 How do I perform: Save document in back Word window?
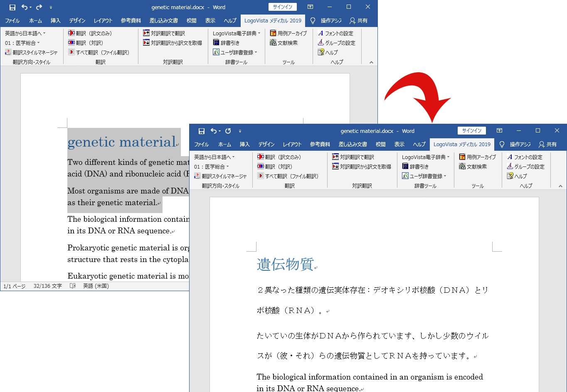[x=12, y=7]
